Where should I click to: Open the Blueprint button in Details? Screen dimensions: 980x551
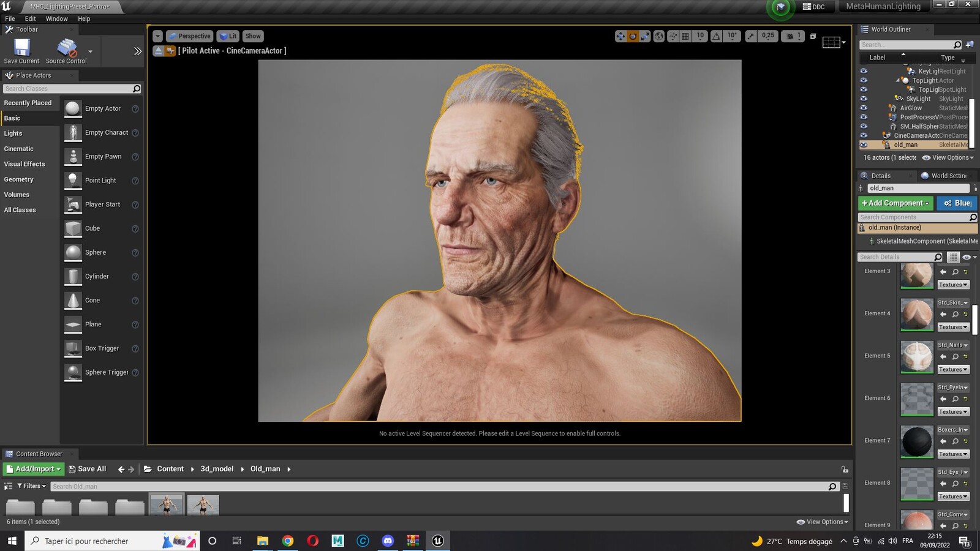[x=957, y=203]
